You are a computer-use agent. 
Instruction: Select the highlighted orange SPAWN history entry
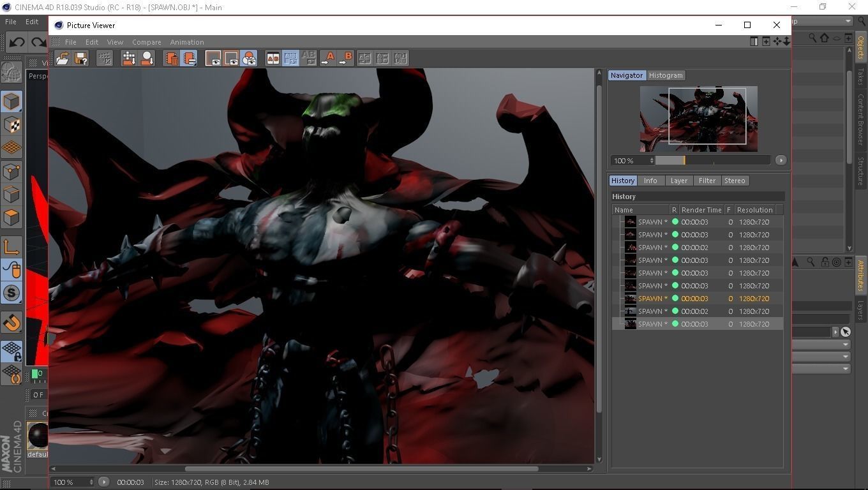(697, 299)
